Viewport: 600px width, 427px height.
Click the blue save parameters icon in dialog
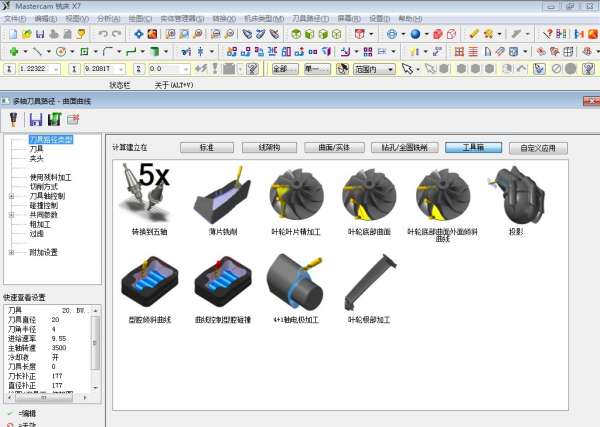pyautogui.click(x=36, y=119)
